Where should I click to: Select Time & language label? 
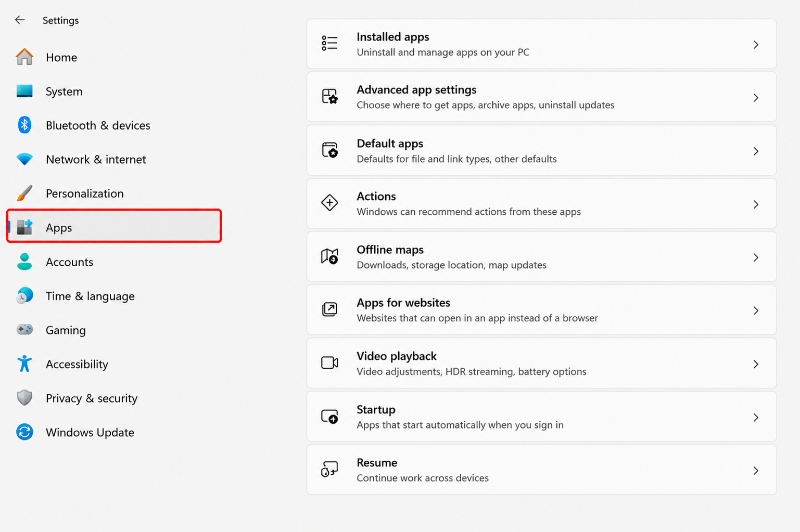click(90, 296)
